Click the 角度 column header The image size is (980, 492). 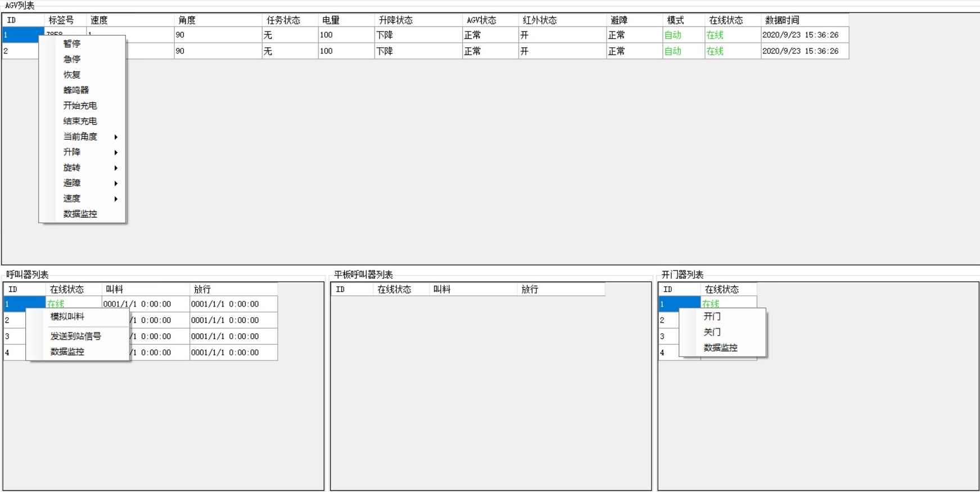(218, 20)
